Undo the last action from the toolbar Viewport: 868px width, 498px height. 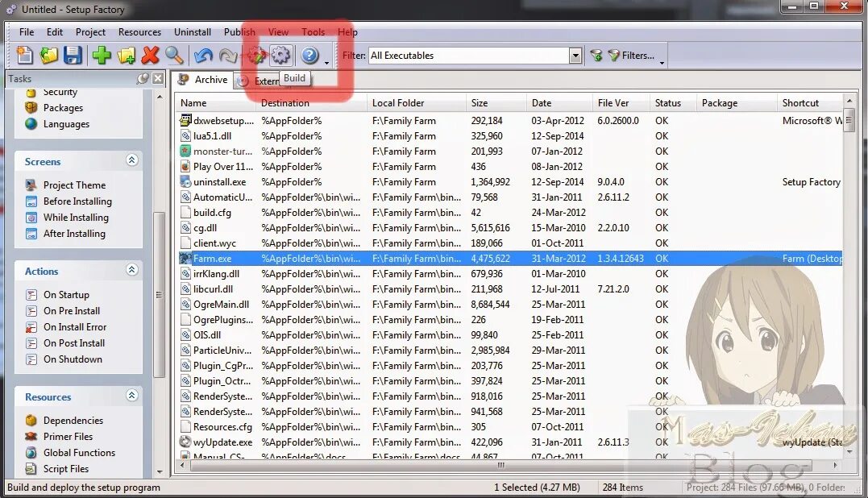click(x=204, y=56)
